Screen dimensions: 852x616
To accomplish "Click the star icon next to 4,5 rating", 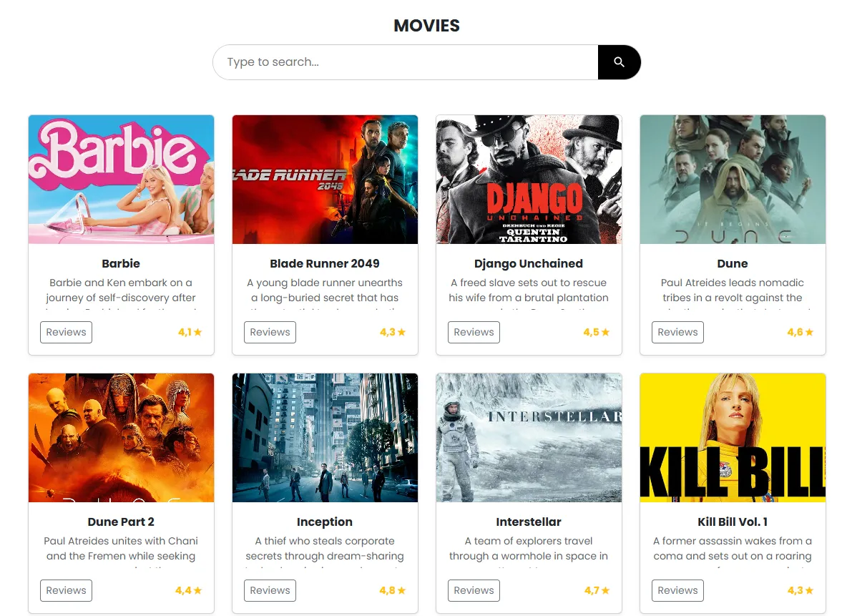I will coord(605,332).
